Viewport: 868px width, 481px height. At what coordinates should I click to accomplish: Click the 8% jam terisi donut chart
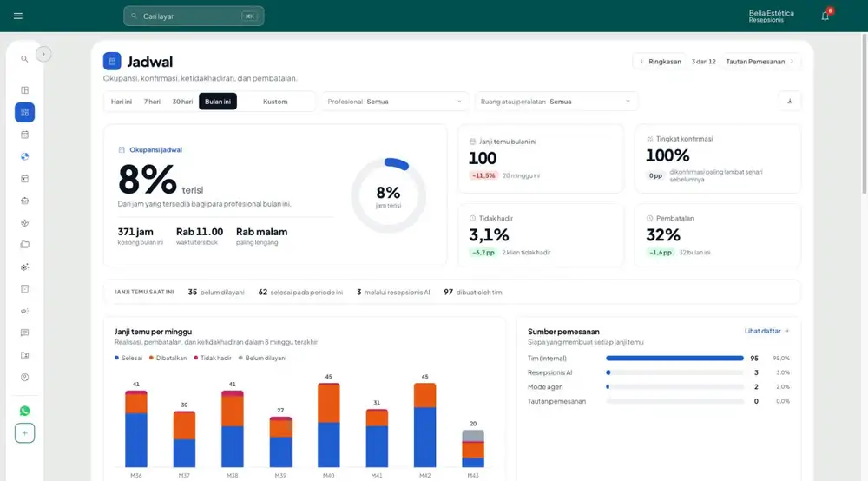tap(388, 195)
